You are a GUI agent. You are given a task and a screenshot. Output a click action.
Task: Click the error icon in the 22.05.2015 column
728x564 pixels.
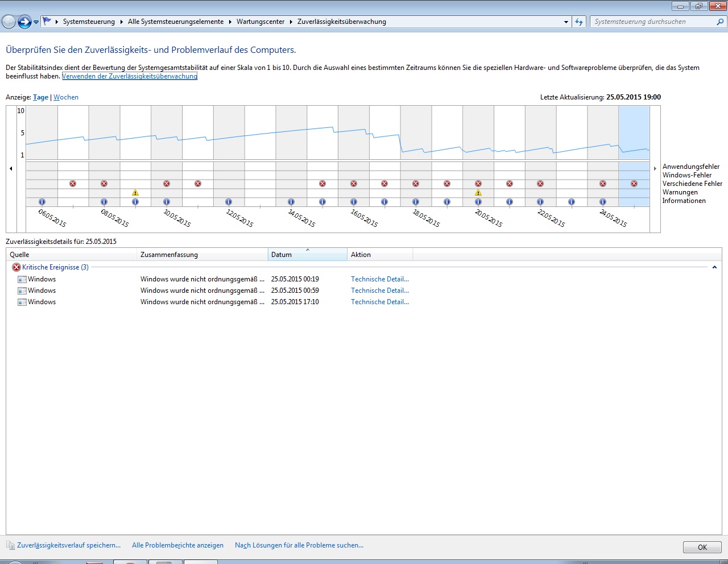point(540,184)
